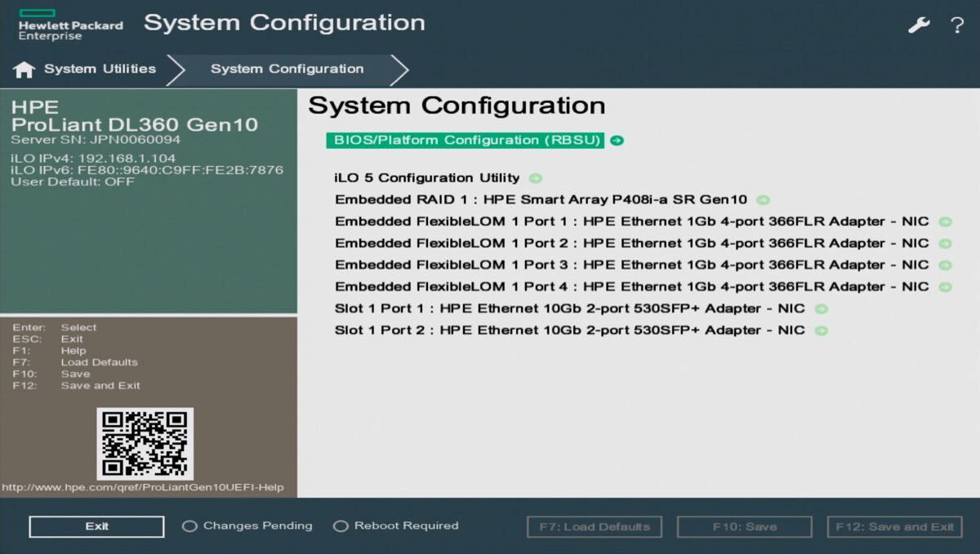Click the home icon beside System Utilities
Image resolution: width=980 pixels, height=555 pixels.
tap(24, 69)
